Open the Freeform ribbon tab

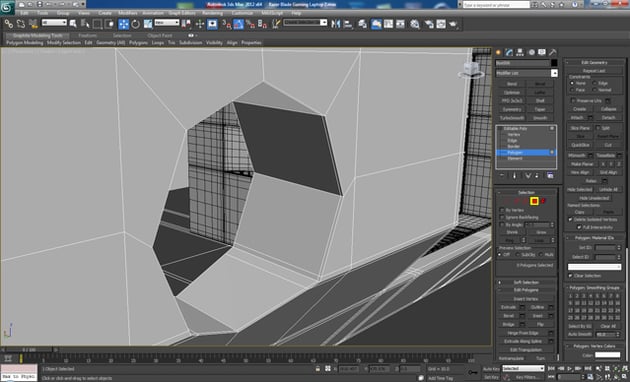point(87,35)
